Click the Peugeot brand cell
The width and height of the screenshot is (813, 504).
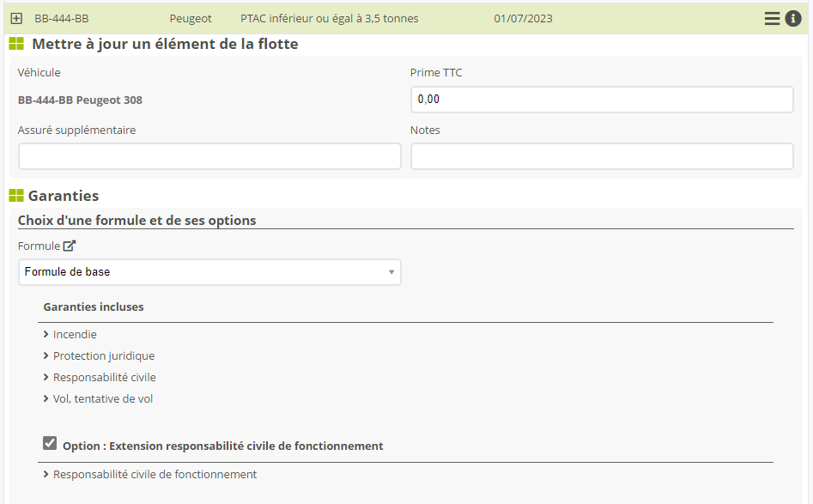coord(191,18)
